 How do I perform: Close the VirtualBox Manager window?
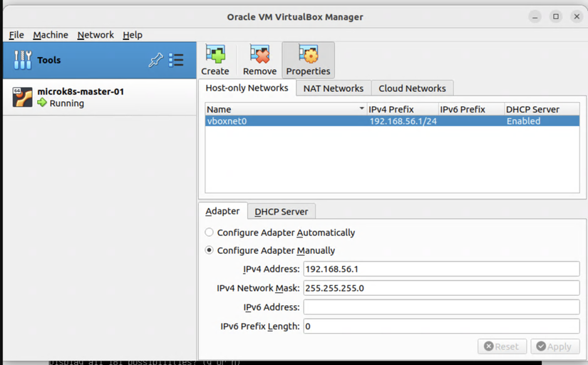[577, 16]
